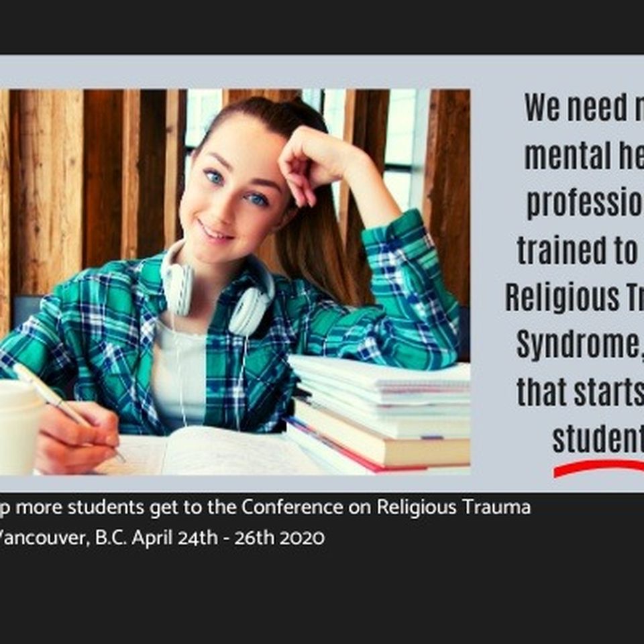Click the underlined 'student' word

(598, 439)
